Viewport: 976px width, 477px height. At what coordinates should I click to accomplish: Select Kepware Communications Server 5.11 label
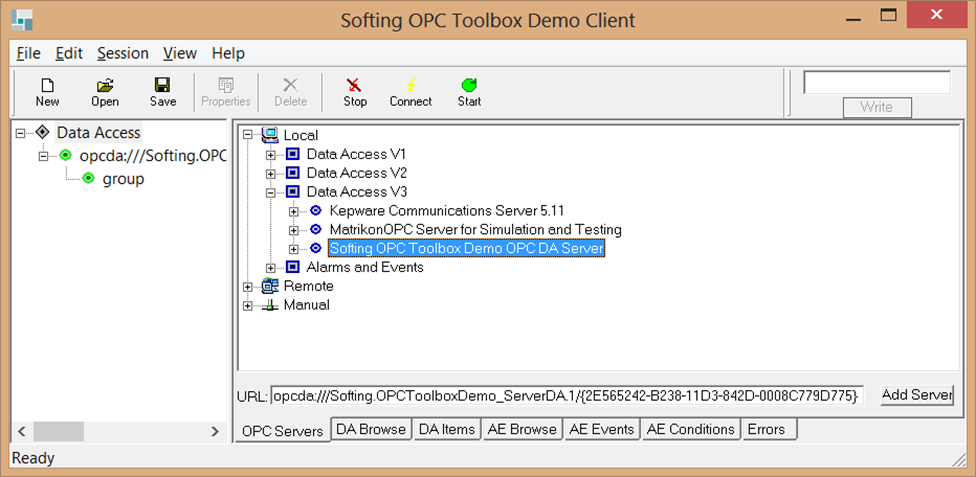447,210
